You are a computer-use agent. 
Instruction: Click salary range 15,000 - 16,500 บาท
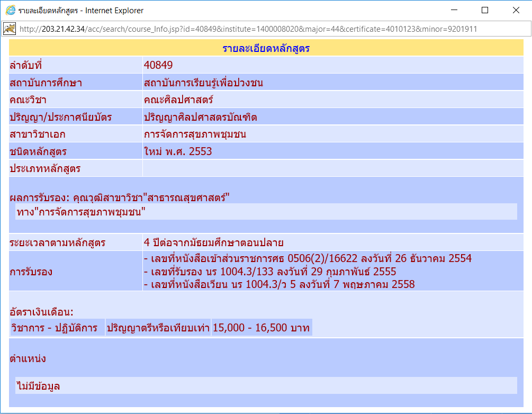tap(261, 328)
